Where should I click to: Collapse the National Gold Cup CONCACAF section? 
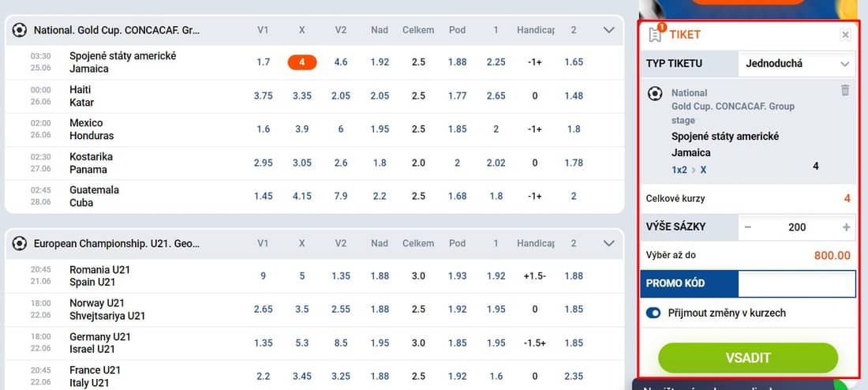point(609,30)
